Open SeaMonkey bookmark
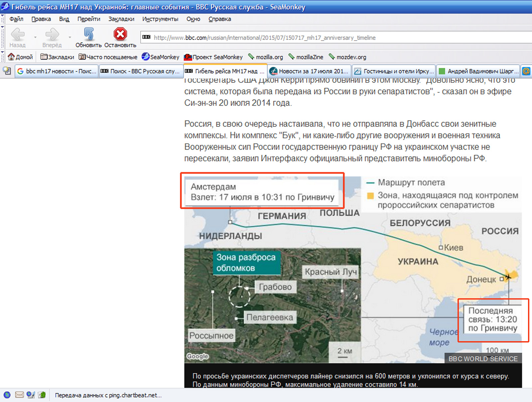This screenshot has width=532, height=402. point(160,57)
